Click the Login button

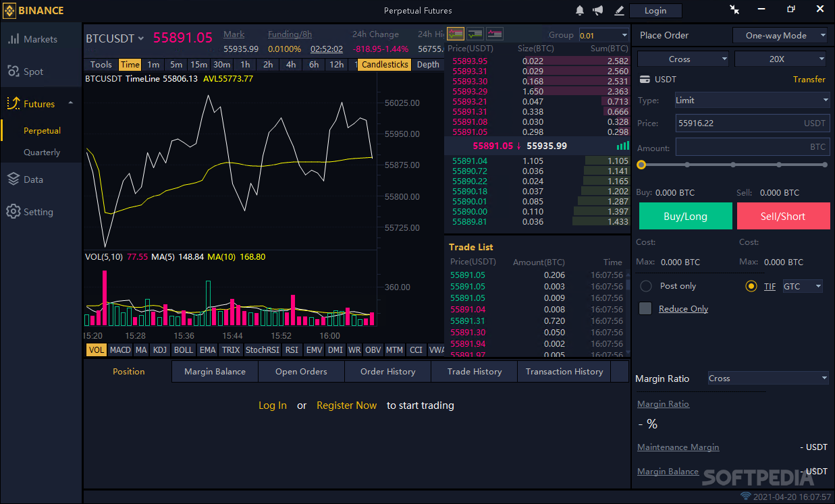point(655,10)
